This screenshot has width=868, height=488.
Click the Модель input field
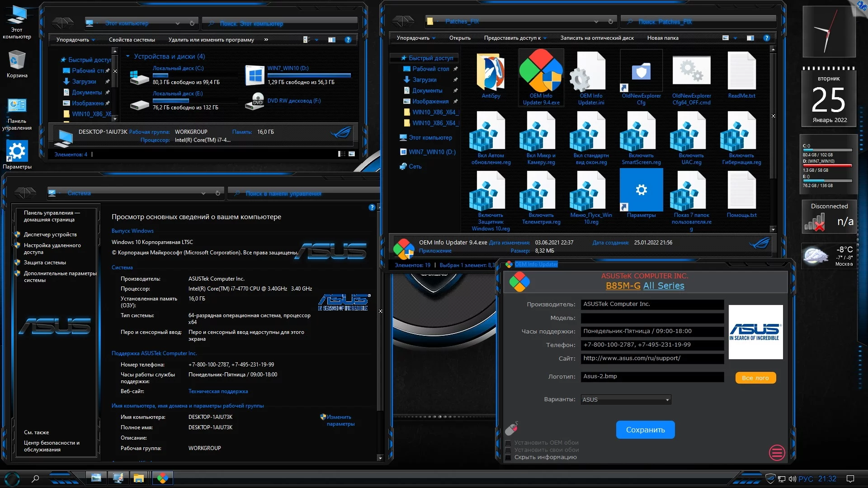click(651, 318)
